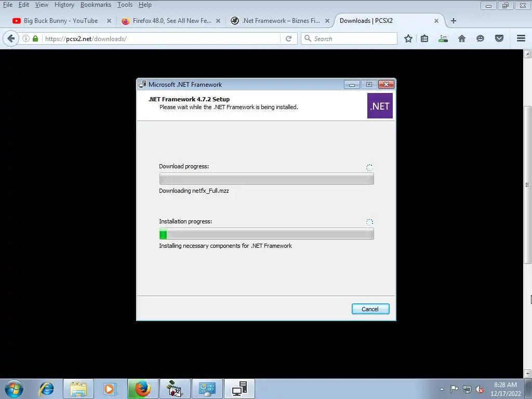Open Windows Explorer from taskbar
Image resolution: width=532 pixels, height=399 pixels.
tap(78, 389)
